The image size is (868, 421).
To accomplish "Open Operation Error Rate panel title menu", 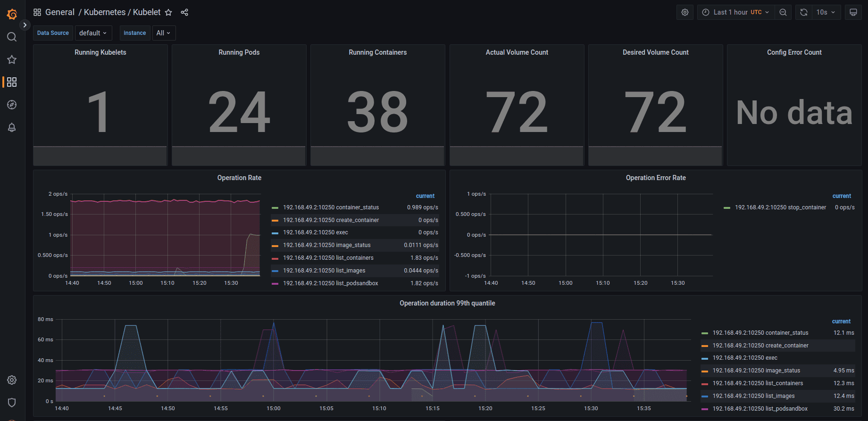I will click(x=656, y=178).
